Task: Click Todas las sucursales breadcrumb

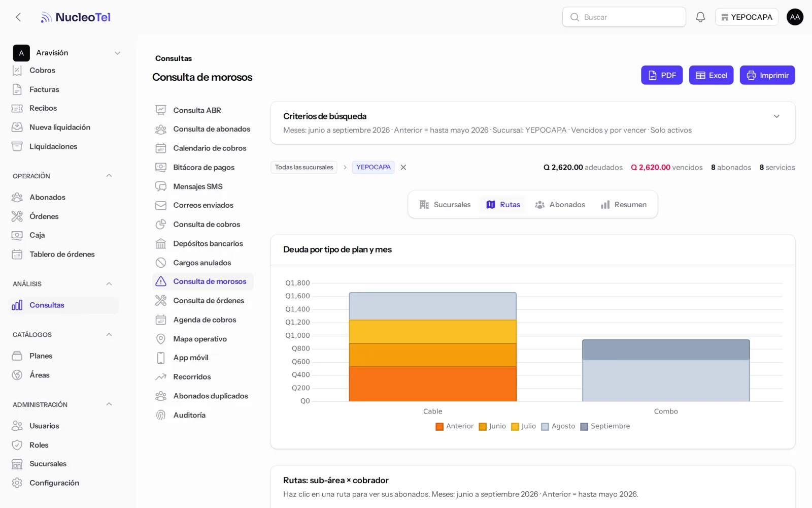Action: click(304, 168)
